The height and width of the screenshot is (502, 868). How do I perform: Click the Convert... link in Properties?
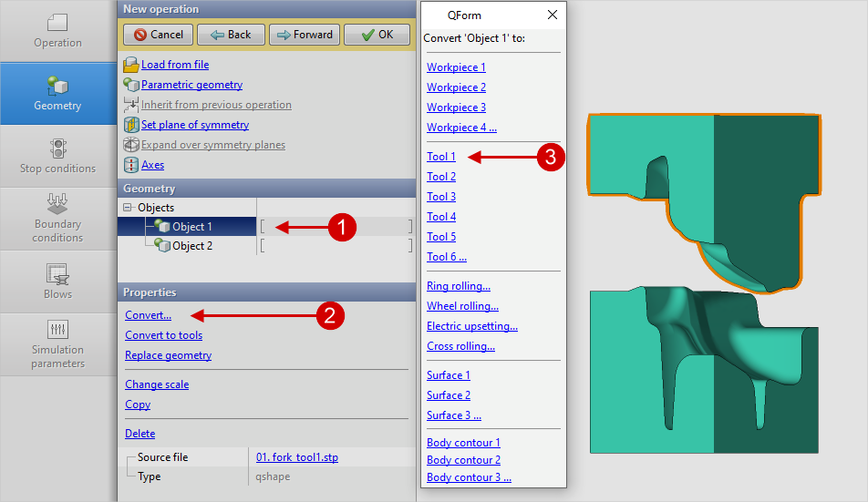point(148,315)
